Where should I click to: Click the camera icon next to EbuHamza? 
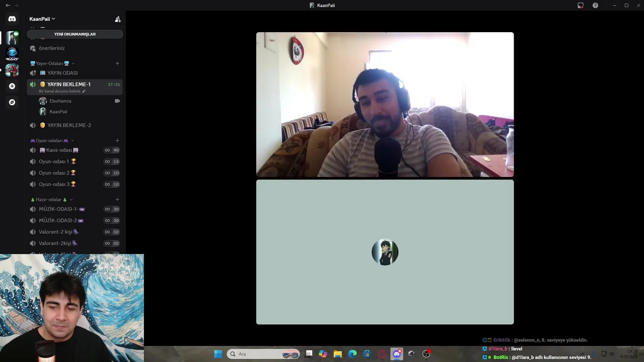point(117,101)
